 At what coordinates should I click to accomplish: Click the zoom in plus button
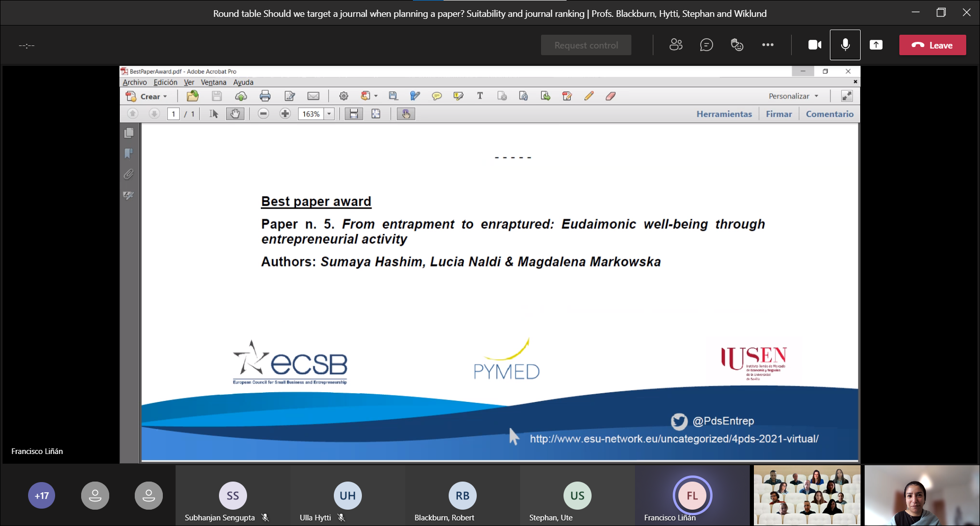[x=285, y=114]
